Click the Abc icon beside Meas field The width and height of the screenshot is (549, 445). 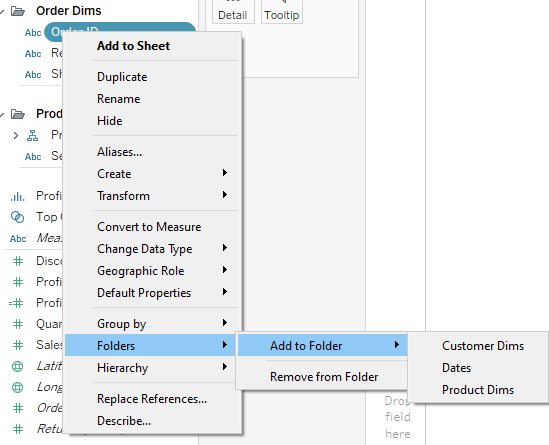pos(18,239)
